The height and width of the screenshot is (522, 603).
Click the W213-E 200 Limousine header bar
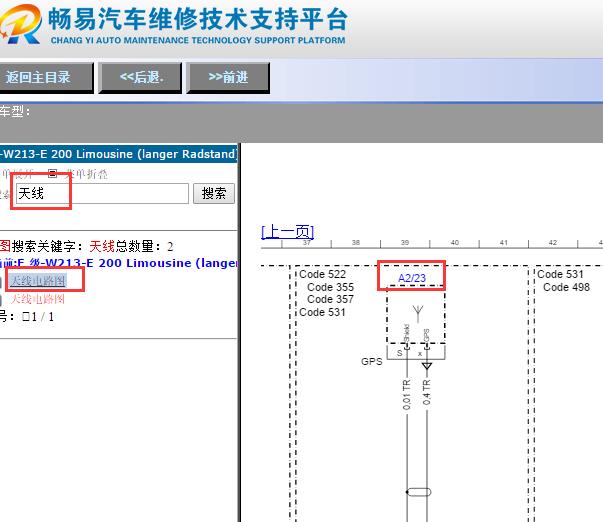click(118, 154)
